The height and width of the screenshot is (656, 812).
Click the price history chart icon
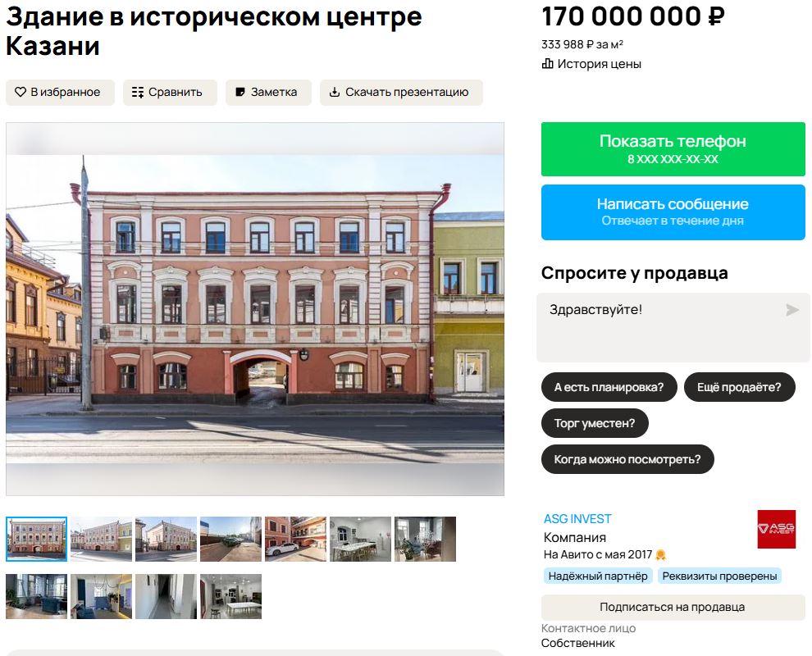pos(547,64)
